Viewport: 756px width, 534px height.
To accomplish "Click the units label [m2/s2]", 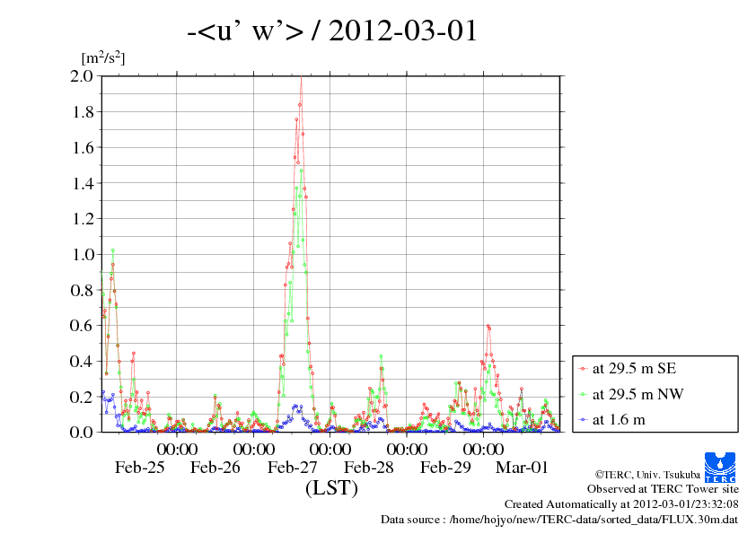I will pyautogui.click(x=103, y=57).
